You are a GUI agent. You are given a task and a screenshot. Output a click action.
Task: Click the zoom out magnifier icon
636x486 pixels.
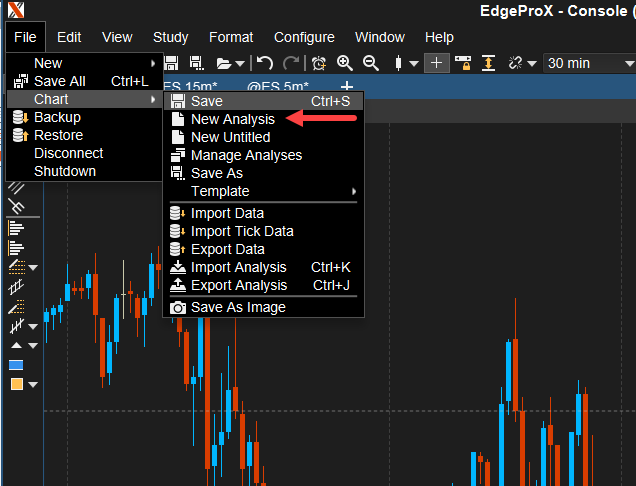click(370, 63)
